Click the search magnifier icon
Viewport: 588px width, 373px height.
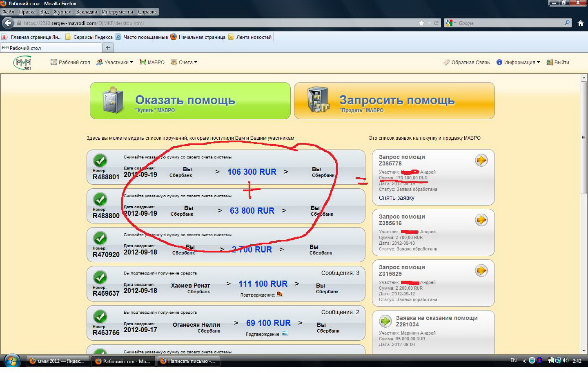pos(567,23)
